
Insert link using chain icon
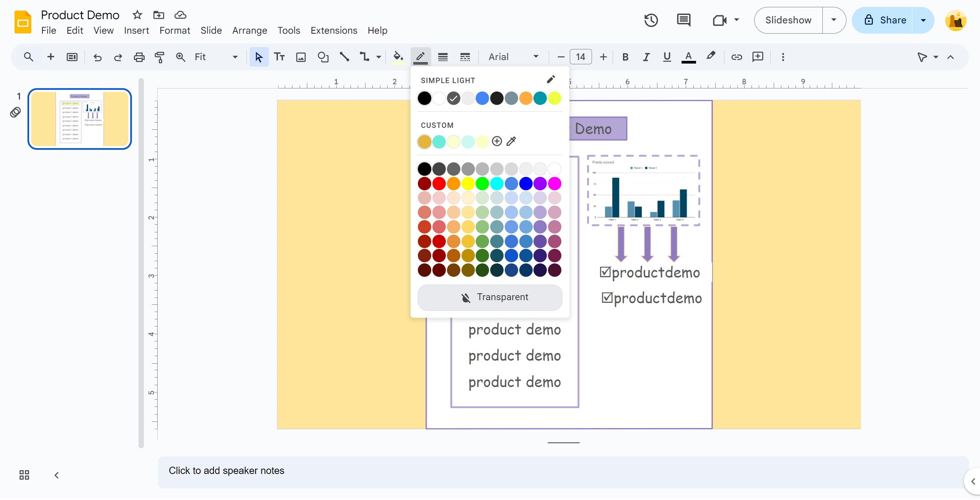737,57
